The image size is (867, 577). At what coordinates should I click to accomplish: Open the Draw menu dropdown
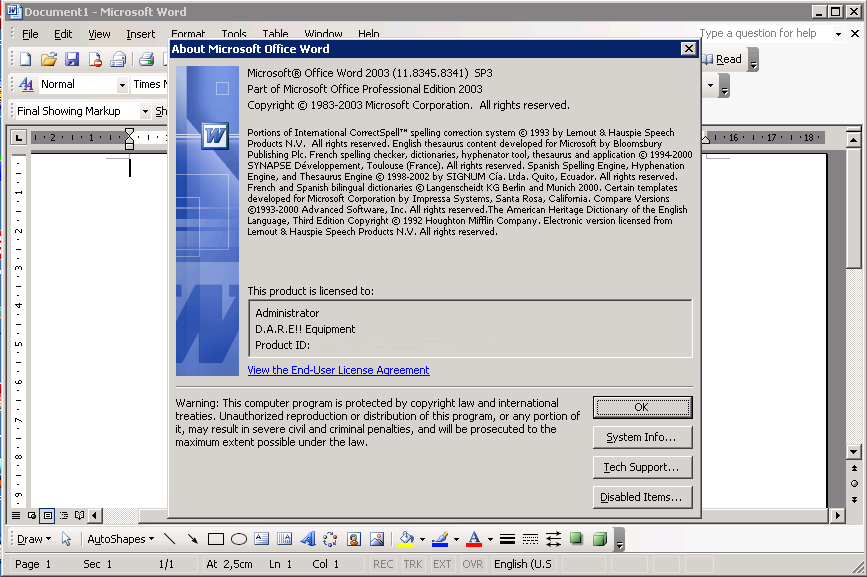click(x=34, y=539)
